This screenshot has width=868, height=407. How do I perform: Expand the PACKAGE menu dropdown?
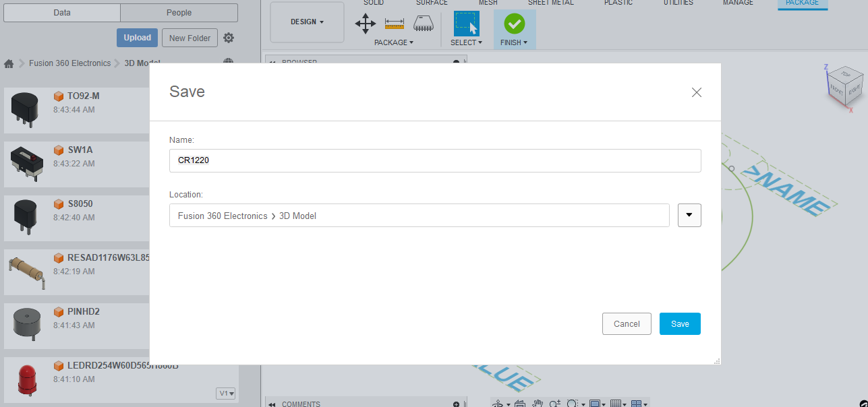pos(394,42)
